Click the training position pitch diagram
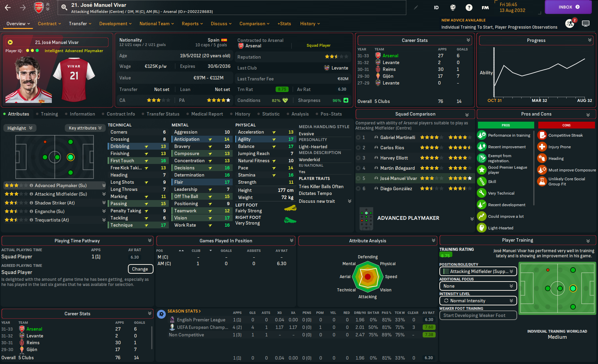Image resolution: width=598 pixels, height=364 pixels. click(557, 288)
